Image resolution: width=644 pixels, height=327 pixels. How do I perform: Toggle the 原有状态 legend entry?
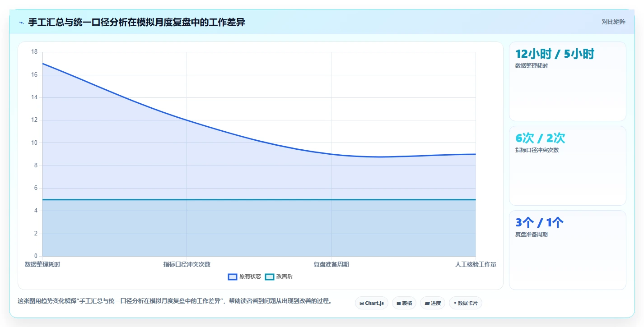click(244, 276)
